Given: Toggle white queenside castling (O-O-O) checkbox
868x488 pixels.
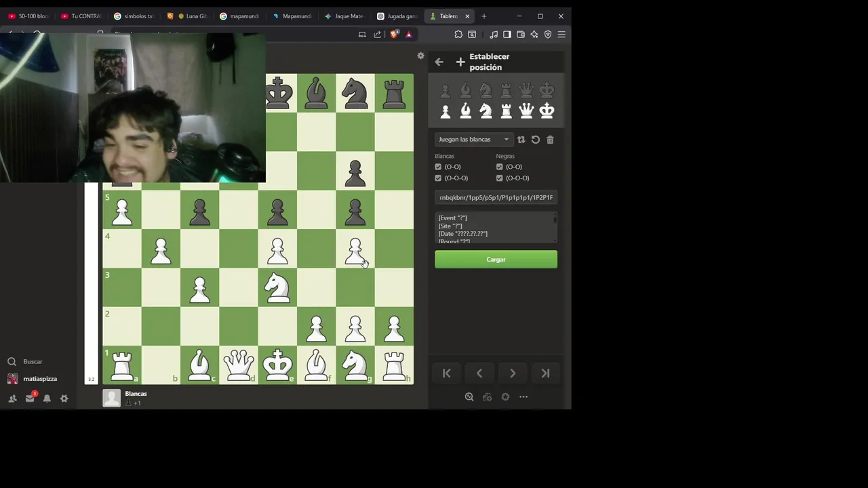Looking at the screenshot, I should click(x=438, y=178).
